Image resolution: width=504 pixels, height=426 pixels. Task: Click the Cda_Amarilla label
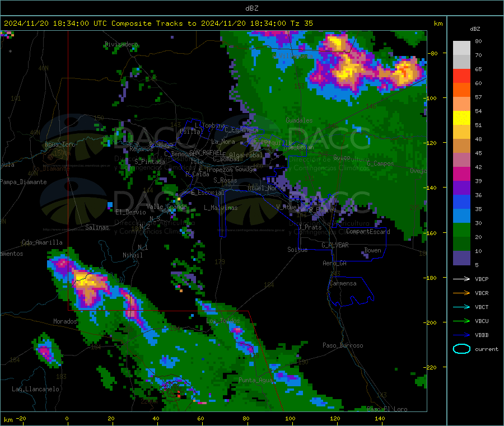pyautogui.click(x=42, y=242)
